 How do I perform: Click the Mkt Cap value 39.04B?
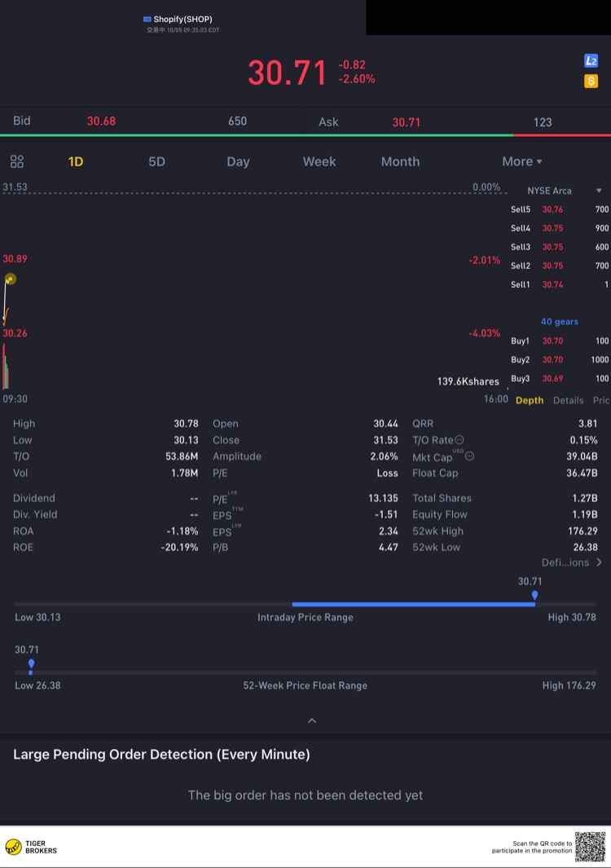pos(582,456)
